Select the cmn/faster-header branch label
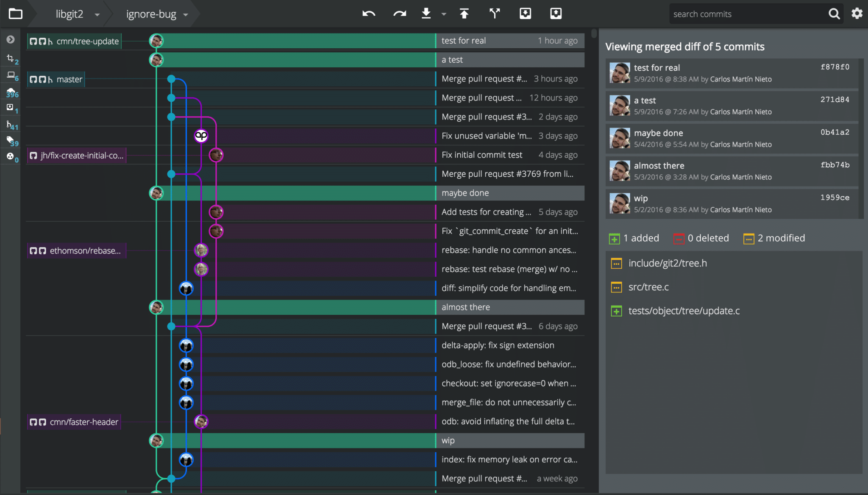This screenshot has width=868, height=495. pyautogui.click(x=74, y=422)
